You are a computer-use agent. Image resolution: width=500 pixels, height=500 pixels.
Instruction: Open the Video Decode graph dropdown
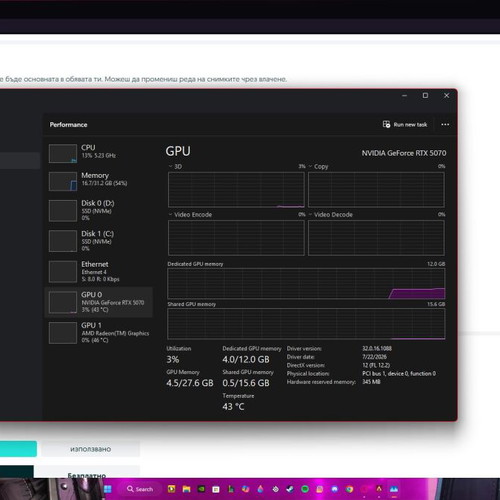click(x=310, y=214)
